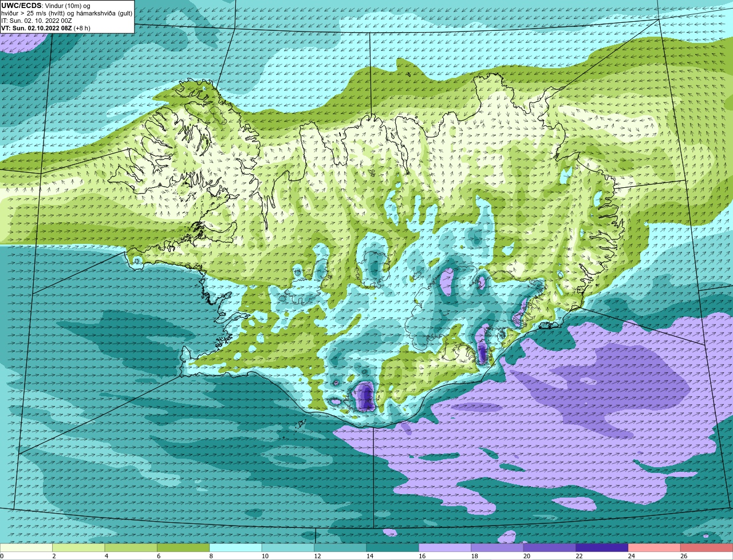Select the light teal 10–12 m/s legend swatch
733x560 pixels.
click(x=288, y=548)
